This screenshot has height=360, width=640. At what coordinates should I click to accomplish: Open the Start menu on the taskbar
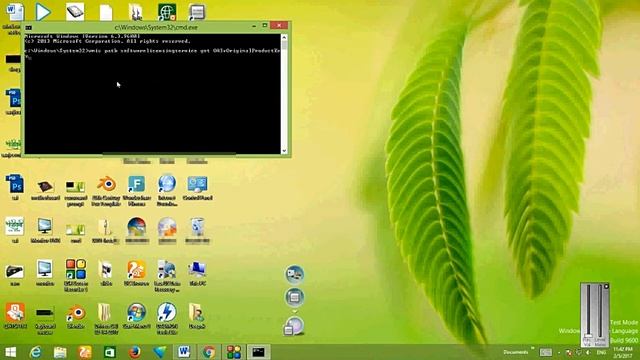click(11, 352)
